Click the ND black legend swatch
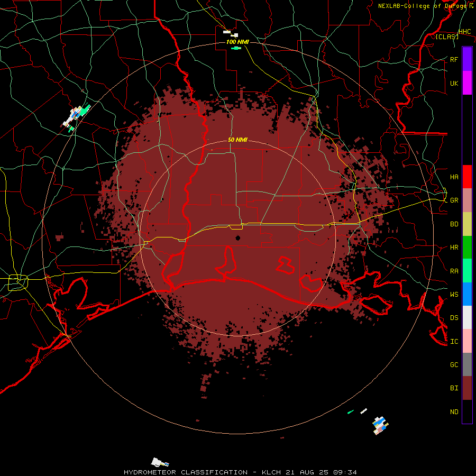Screen dimensions: 476x476 (x=467, y=411)
